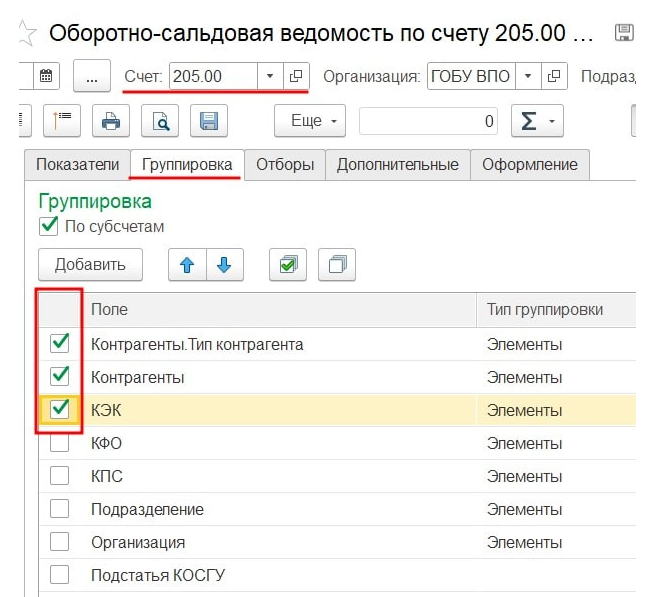This screenshot has height=597, width=647.
Task: Click the sum value field showing 0
Action: pyautogui.click(x=428, y=121)
